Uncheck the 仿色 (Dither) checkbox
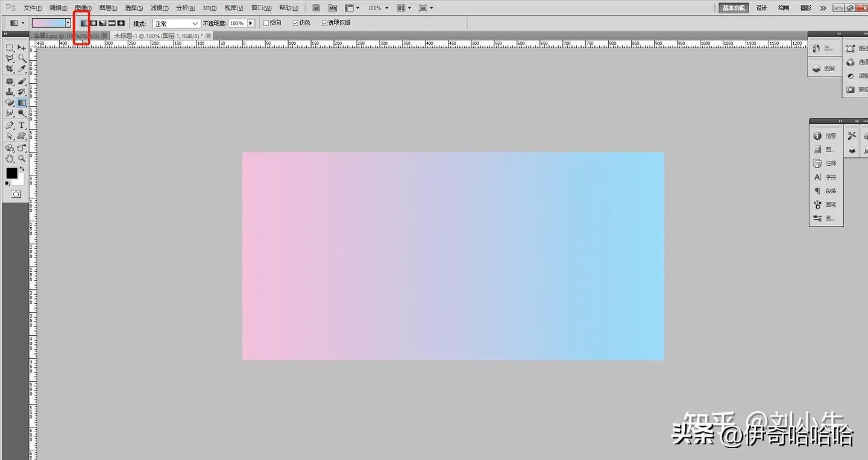The height and width of the screenshot is (460, 868). click(295, 23)
